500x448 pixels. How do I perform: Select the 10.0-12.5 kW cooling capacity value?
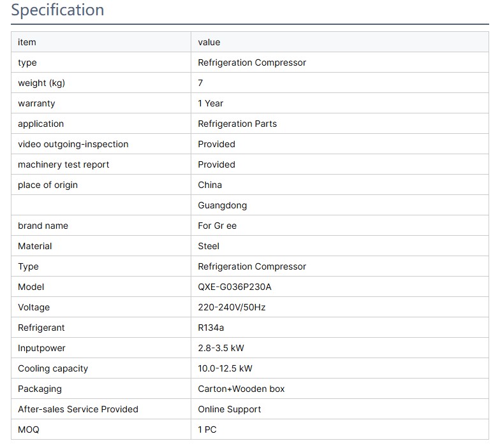coord(225,368)
